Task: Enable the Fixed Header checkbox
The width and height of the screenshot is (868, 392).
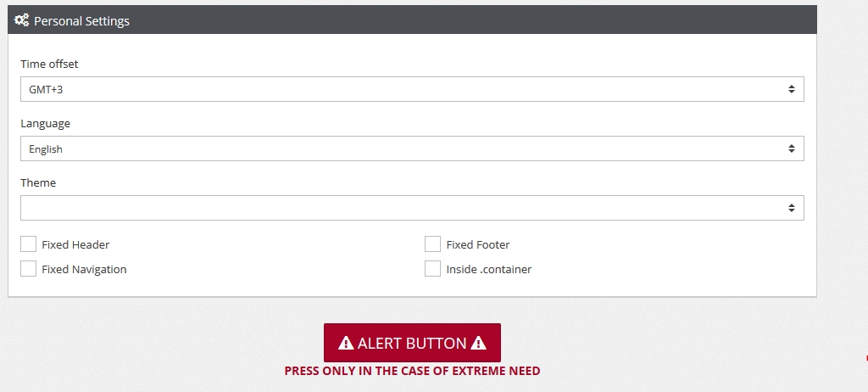Action: coord(29,244)
